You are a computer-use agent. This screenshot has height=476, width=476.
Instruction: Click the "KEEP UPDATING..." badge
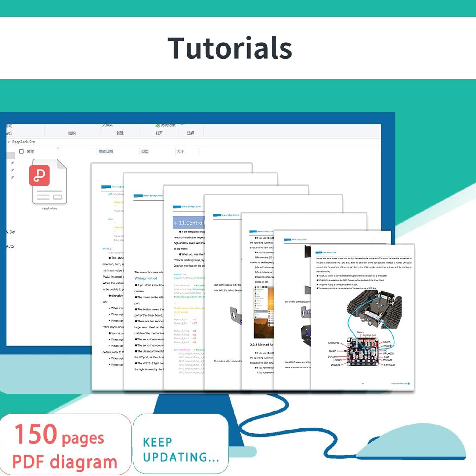[x=181, y=444]
